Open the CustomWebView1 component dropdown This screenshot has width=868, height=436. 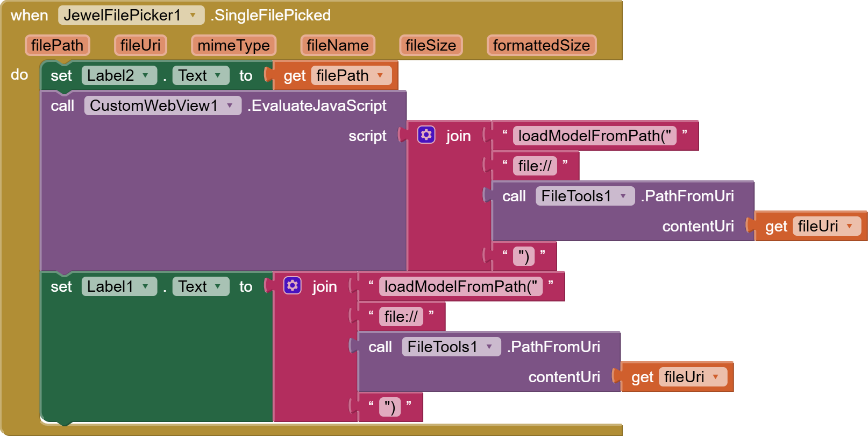pyautogui.click(x=230, y=106)
